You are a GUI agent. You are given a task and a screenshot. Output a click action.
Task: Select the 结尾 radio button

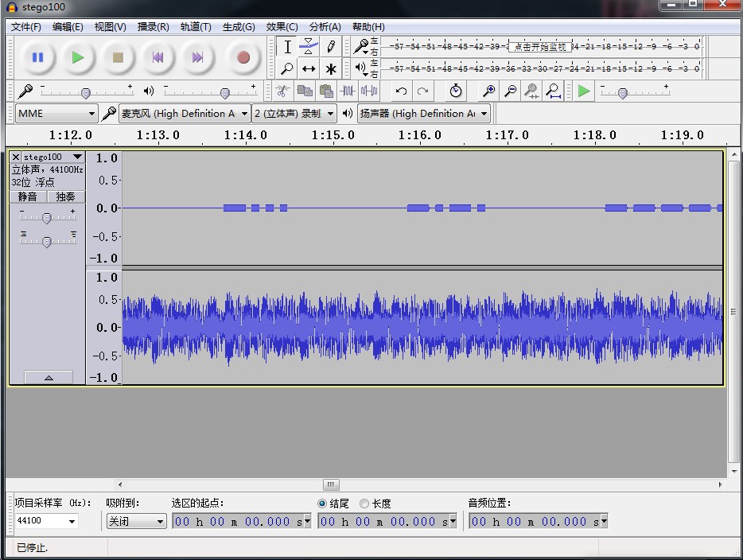click(322, 504)
